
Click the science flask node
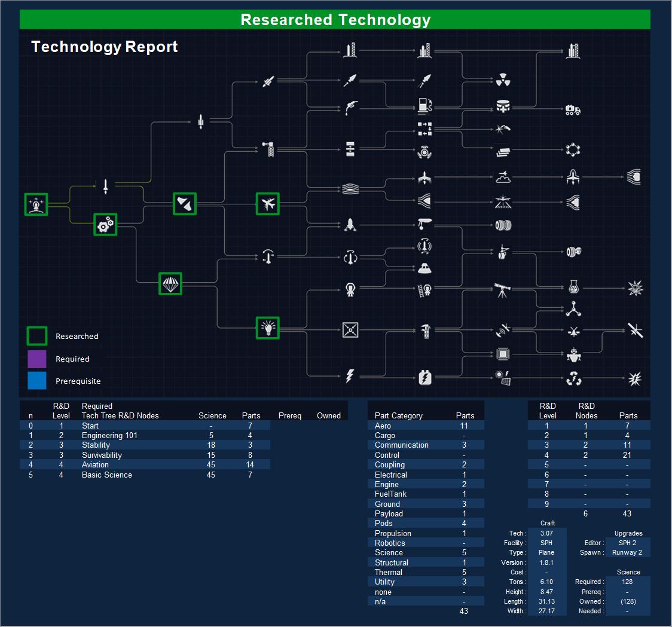[573, 288]
